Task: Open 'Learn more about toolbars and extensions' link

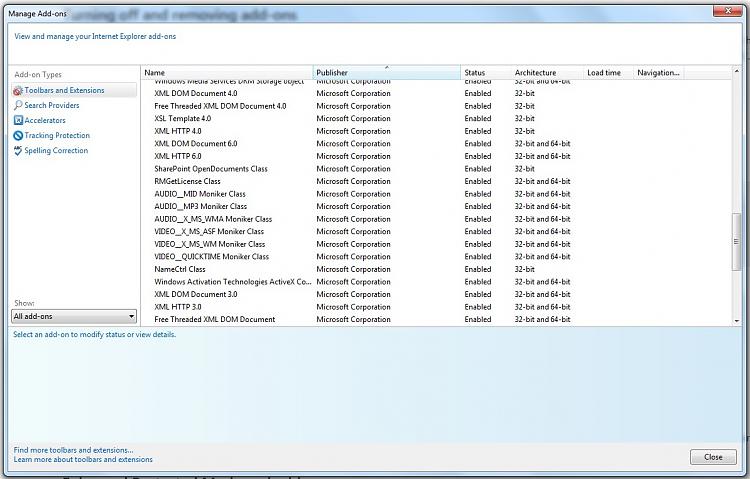Action: pyautogui.click(x=83, y=459)
